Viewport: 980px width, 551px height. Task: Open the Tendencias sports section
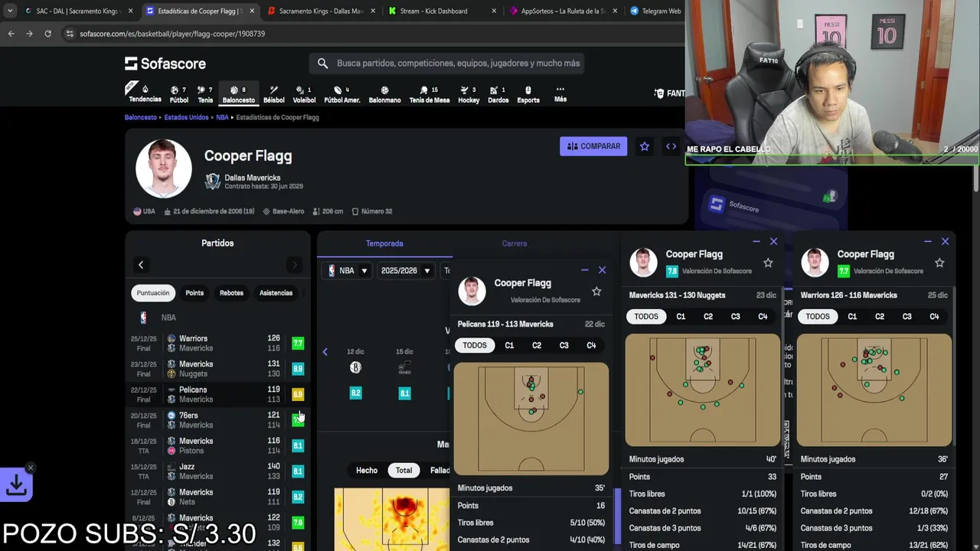pos(145,93)
